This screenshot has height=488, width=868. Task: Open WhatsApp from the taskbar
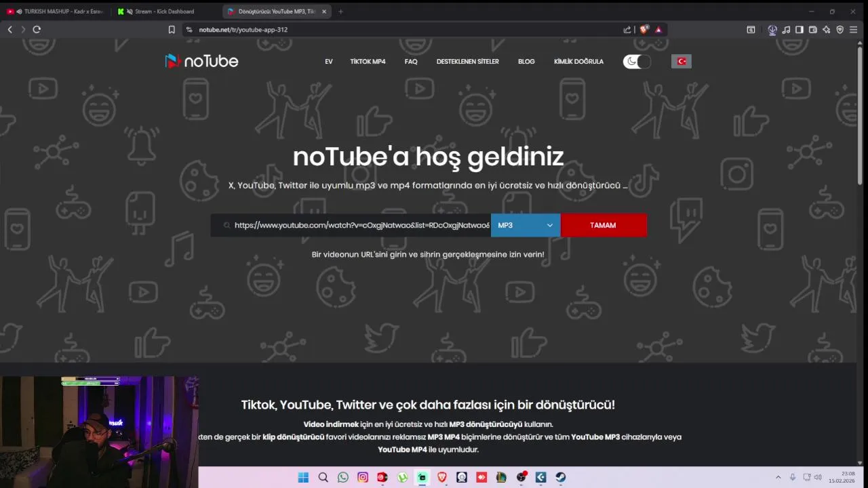coord(342,477)
